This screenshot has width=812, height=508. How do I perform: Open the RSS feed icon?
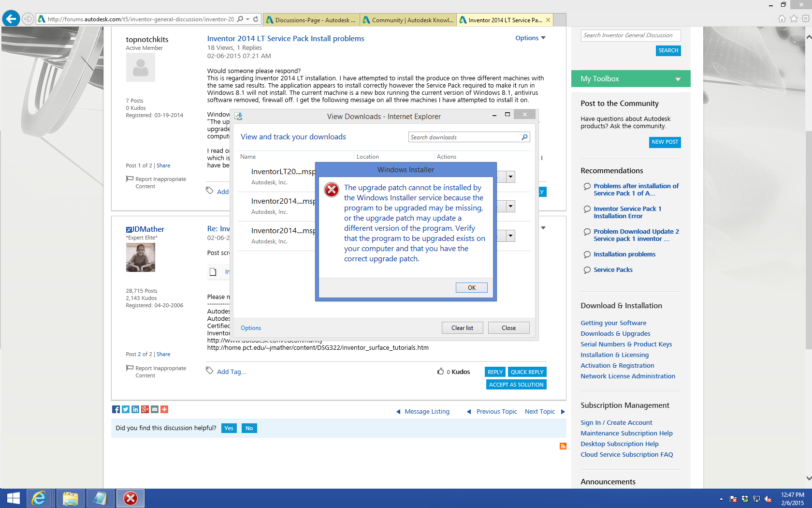[x=563, y=446]
